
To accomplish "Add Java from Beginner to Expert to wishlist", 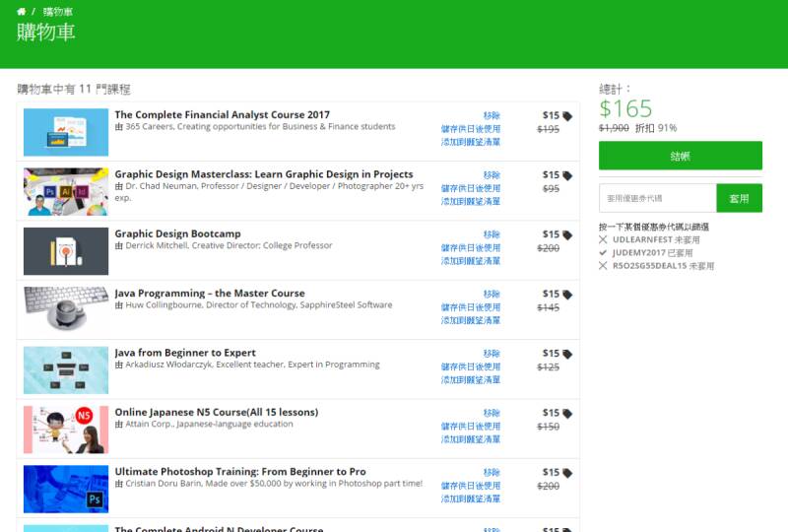I will [471, 379].
